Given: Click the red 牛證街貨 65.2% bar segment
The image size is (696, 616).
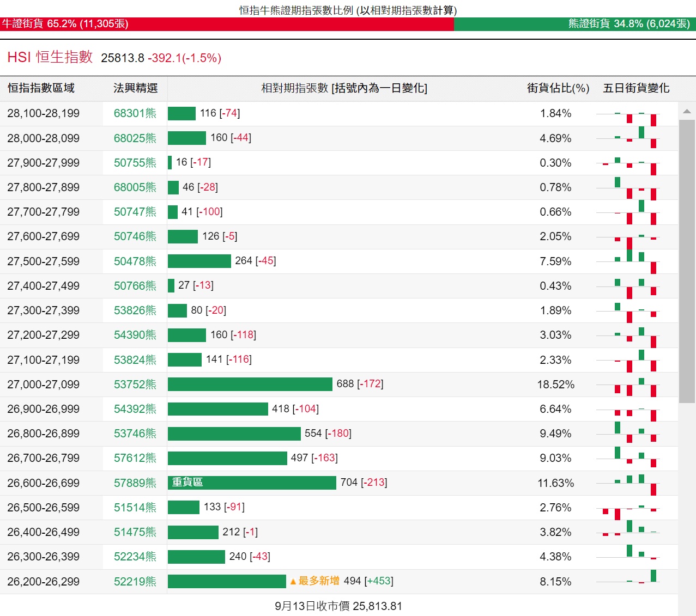Looking at the screenshot, I should (227, 24).
